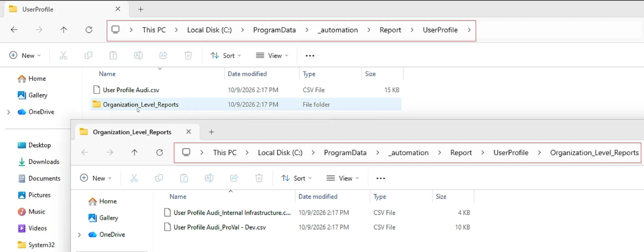Select User Profile Audi_ProVal - Dev.csv
Screen dimensions: 644x252
[317, 227]
